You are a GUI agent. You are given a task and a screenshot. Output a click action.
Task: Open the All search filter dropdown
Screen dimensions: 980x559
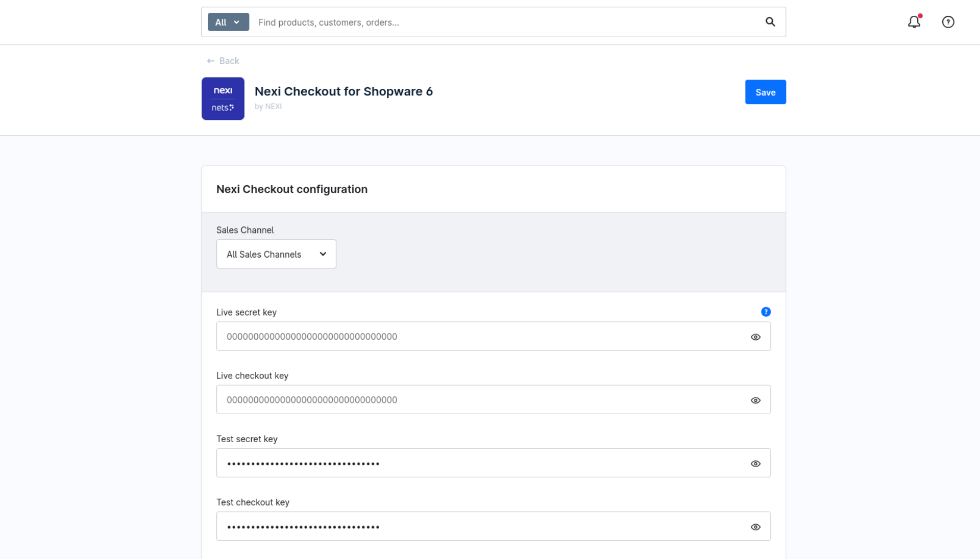[228, 22]
